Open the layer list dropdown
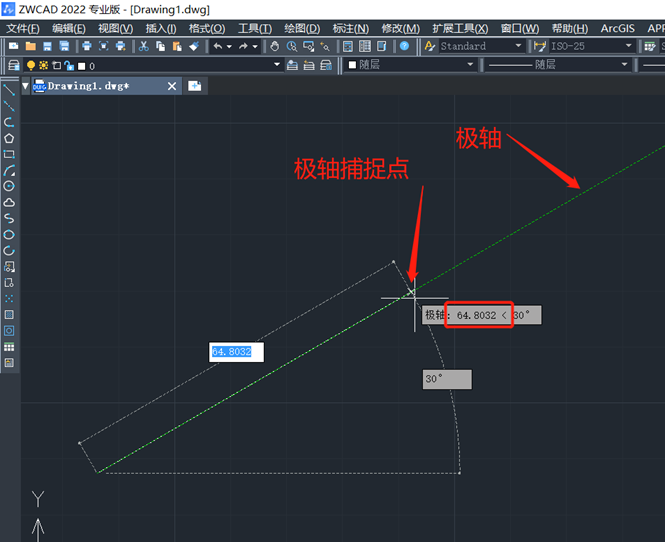 277,65
